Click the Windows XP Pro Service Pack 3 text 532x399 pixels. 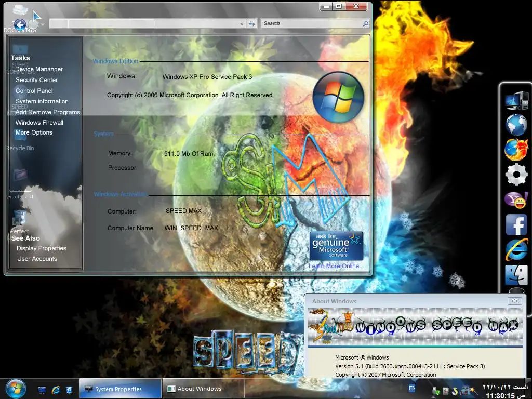tap(207, 77)
